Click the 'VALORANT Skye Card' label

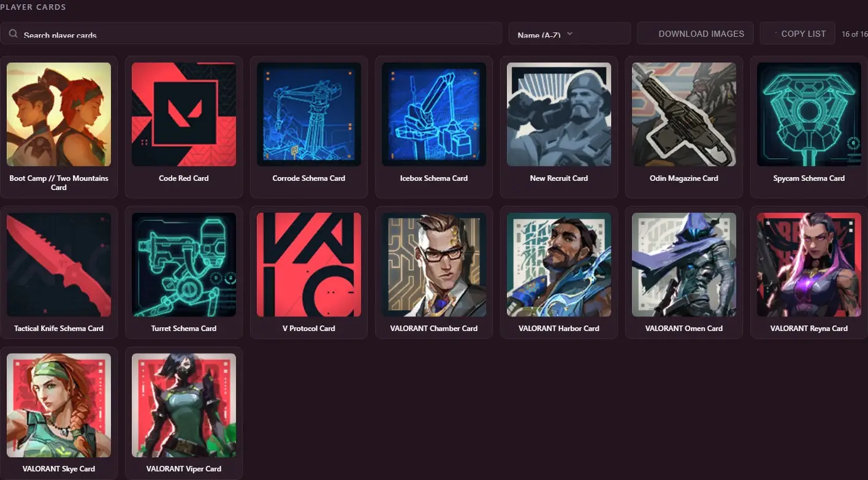point(59,469)
